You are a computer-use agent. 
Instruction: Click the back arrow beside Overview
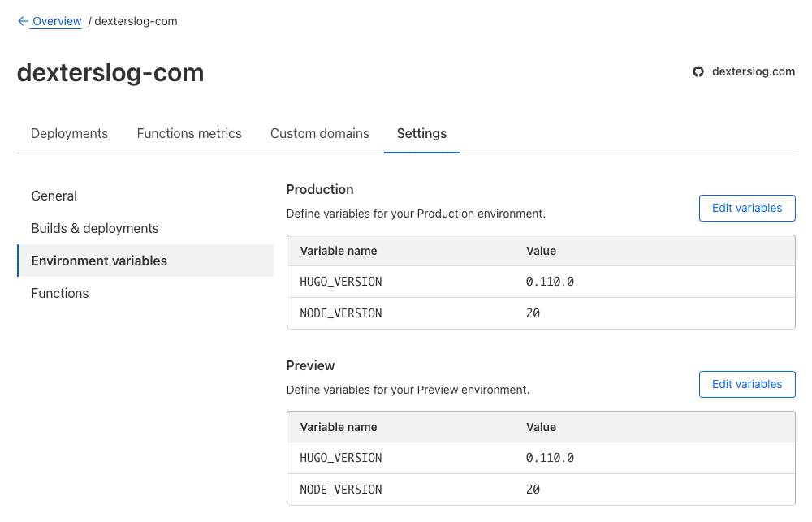[x=23, y=21]
